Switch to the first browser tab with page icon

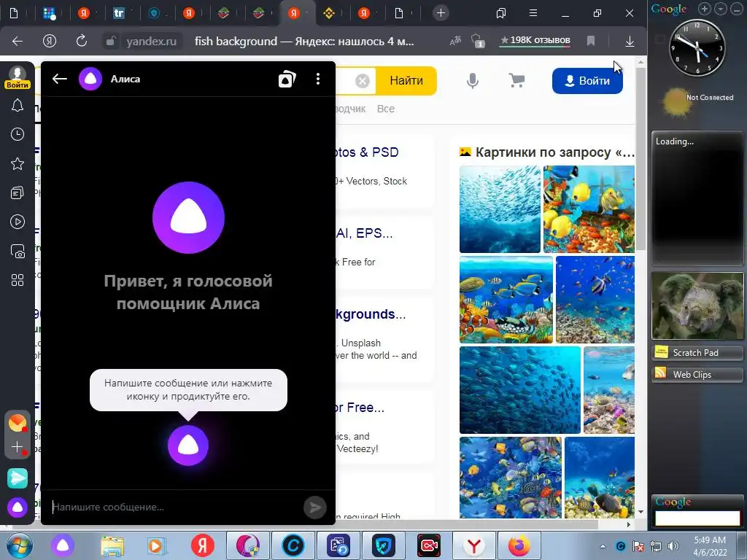[x=14, y=13]
